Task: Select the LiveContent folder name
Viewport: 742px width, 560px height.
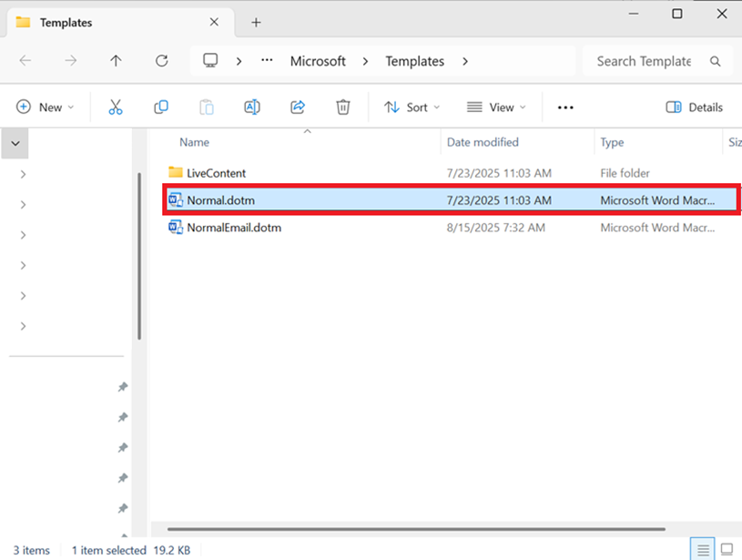Action: coord(217,173)
